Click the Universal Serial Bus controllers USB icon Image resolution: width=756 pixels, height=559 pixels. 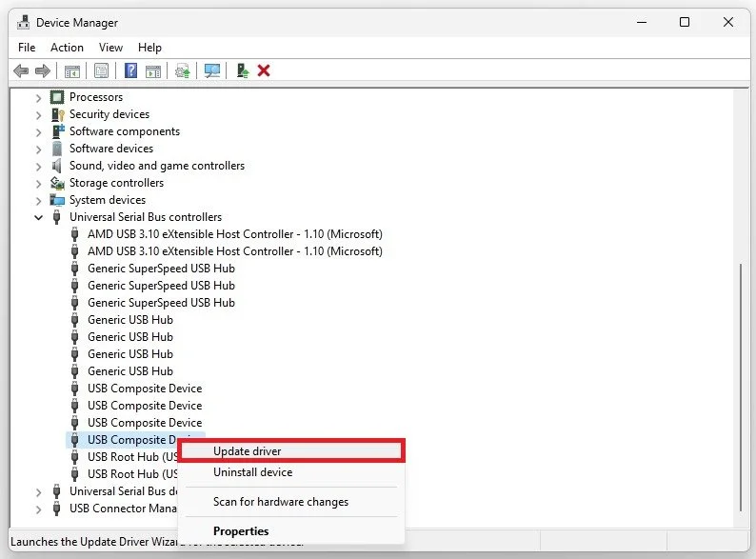pyautogui.click(x=56, y=217)
